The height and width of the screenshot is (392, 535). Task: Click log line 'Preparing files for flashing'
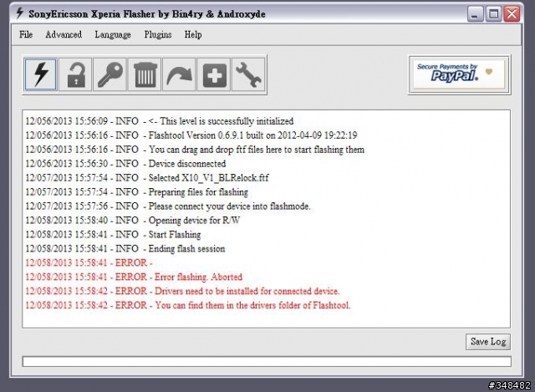pyautogui.click(x=137, y=192)
